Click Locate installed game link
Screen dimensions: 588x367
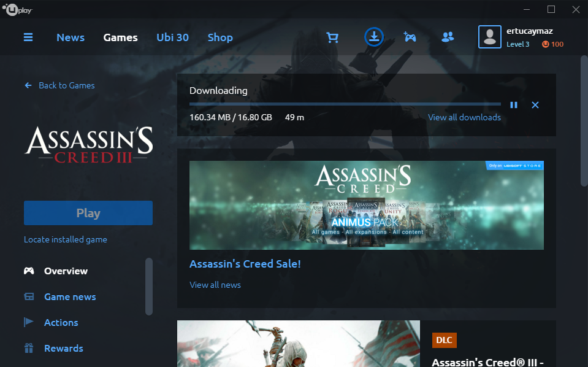pos(66,239)
